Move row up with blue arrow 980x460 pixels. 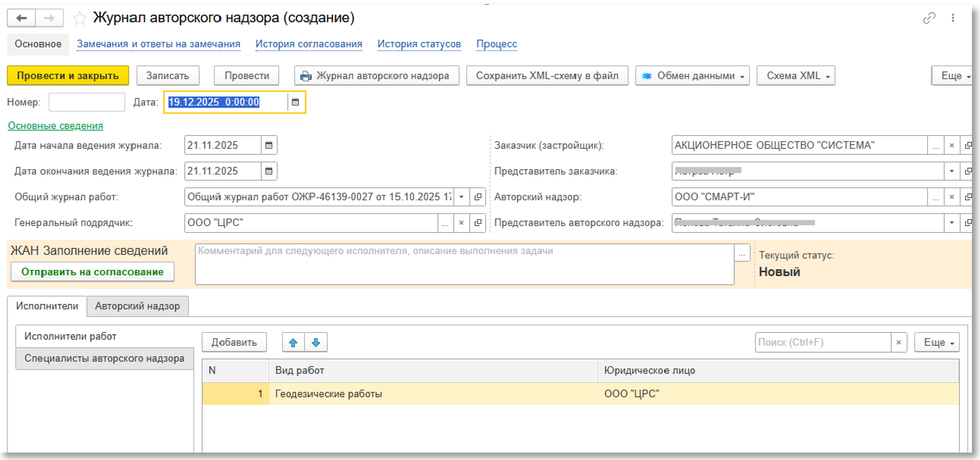coord(293,342)
